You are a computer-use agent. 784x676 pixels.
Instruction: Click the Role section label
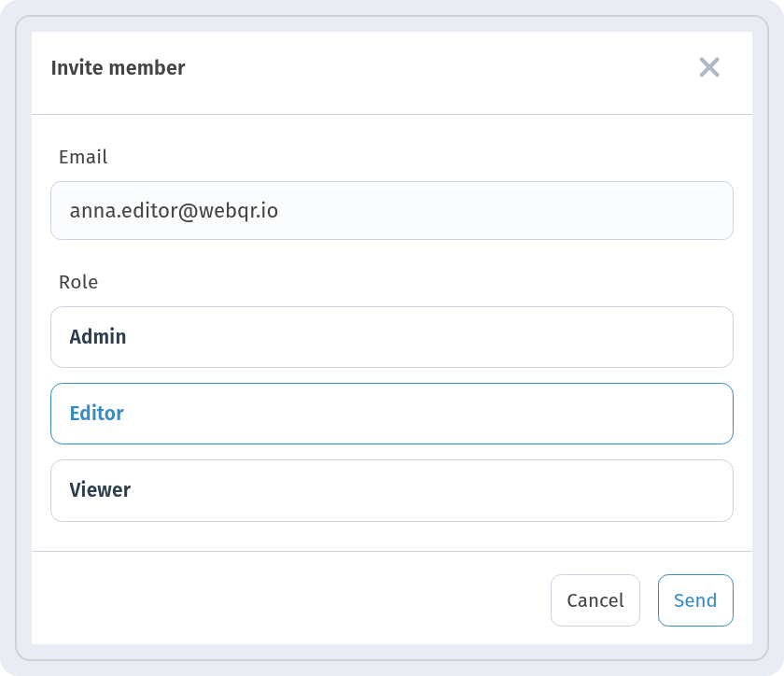[x=78, y=282]
